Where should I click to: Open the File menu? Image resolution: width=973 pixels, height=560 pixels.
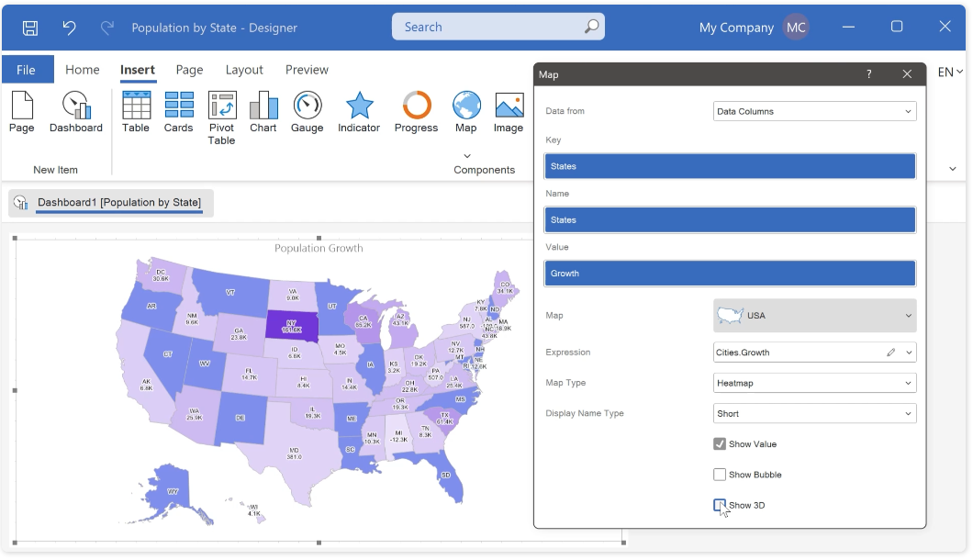point(26,70)
